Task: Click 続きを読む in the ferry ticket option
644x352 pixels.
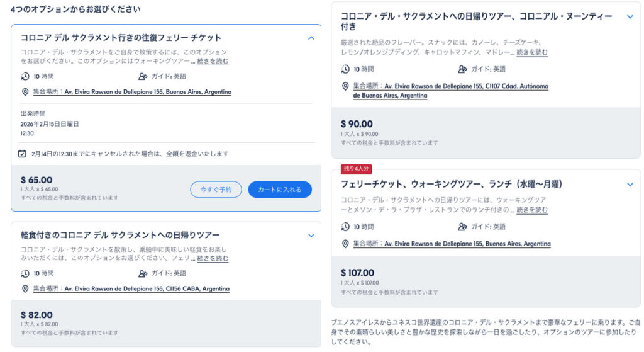Action: [x=213, y=61]
